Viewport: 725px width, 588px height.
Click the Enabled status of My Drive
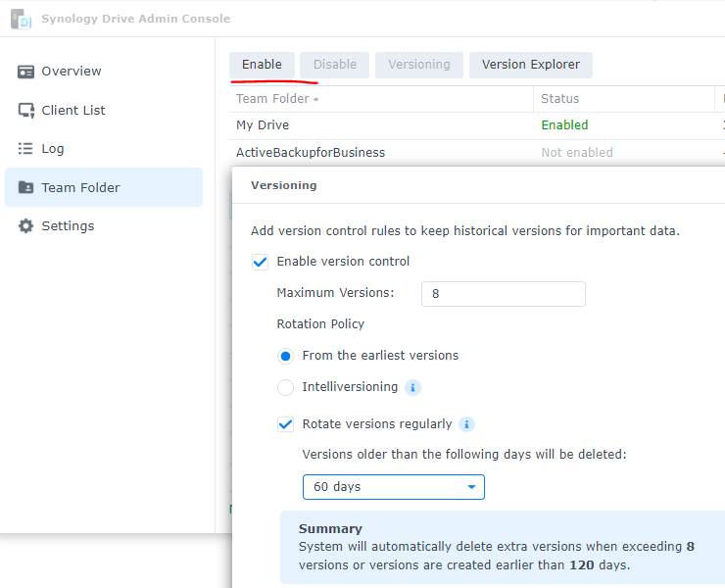[x=564, y=125]
